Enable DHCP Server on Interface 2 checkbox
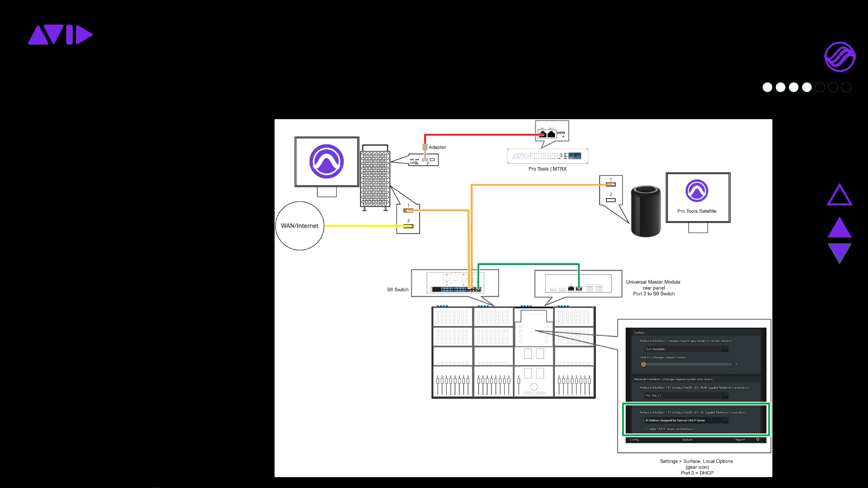Screen dimensions: 868x488 pos(643,429)
